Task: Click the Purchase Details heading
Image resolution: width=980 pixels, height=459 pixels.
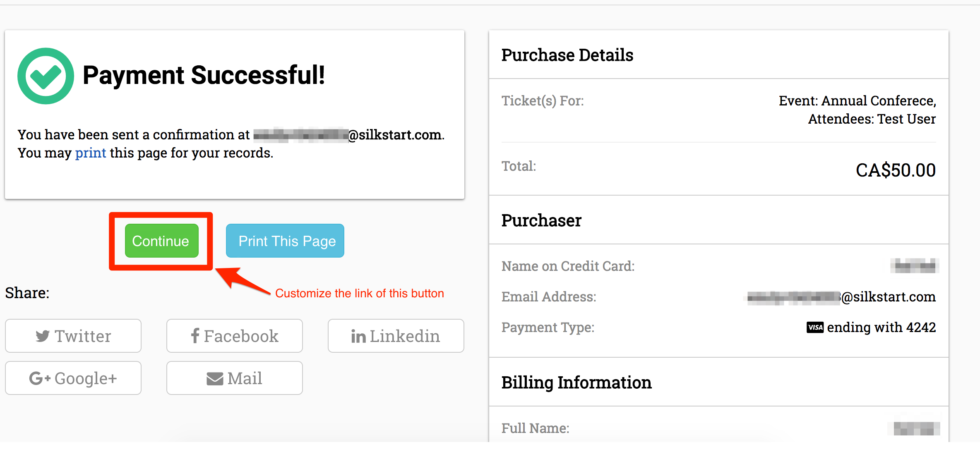Action: (567, 55)
